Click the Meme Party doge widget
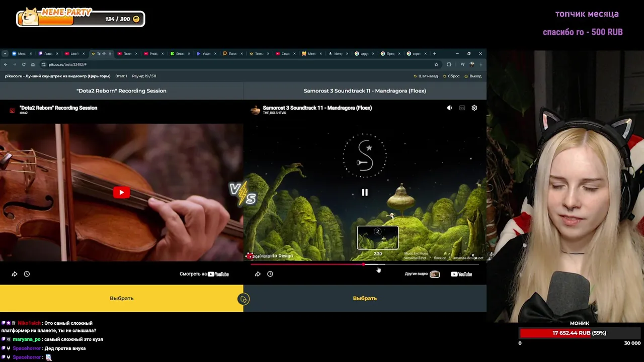Image resolution: width=644 pixels, height=362 pixels. (80, 17)
